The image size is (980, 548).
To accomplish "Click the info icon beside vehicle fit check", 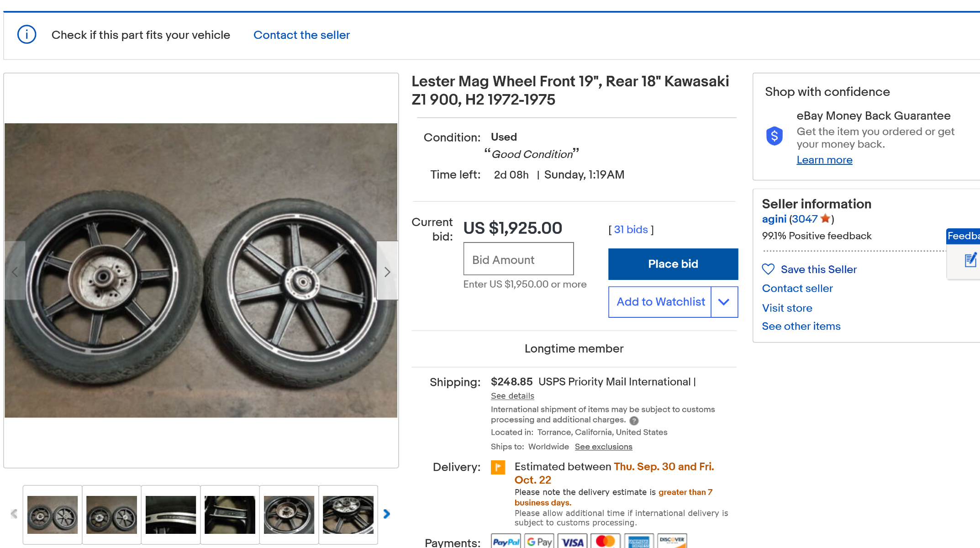I will [x=26, y=35].
